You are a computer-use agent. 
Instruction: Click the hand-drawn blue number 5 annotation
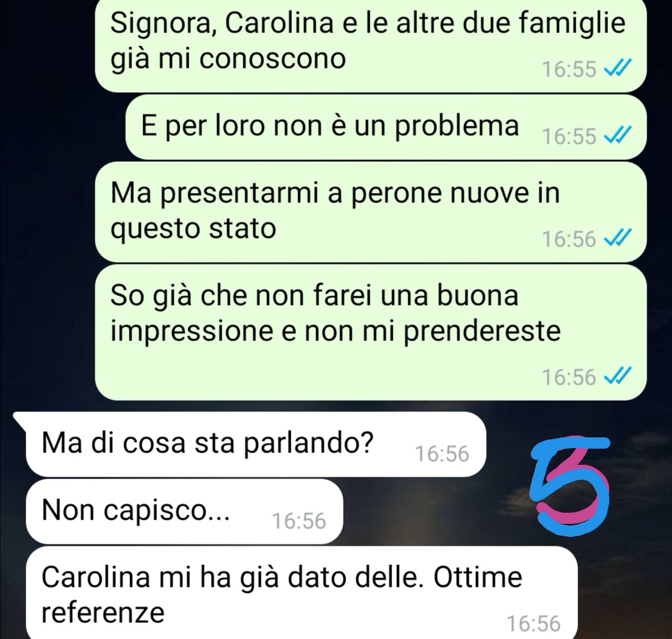[x=570, y=485]
